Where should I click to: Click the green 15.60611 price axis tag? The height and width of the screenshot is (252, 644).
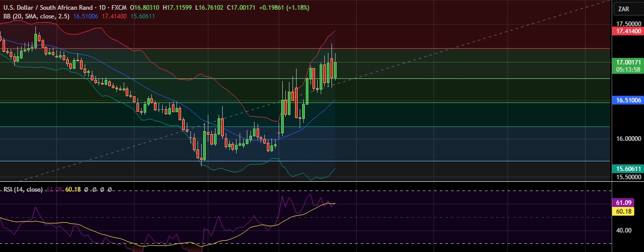tap(628, 169)
